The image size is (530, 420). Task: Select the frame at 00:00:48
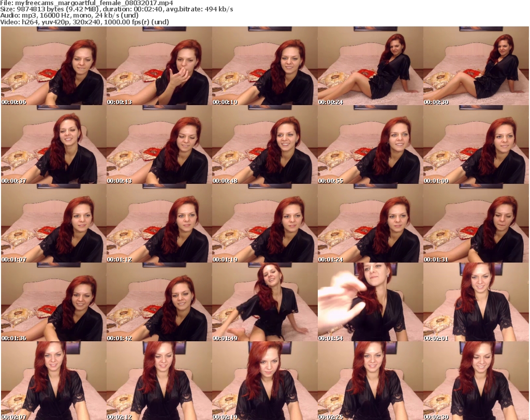264,144
